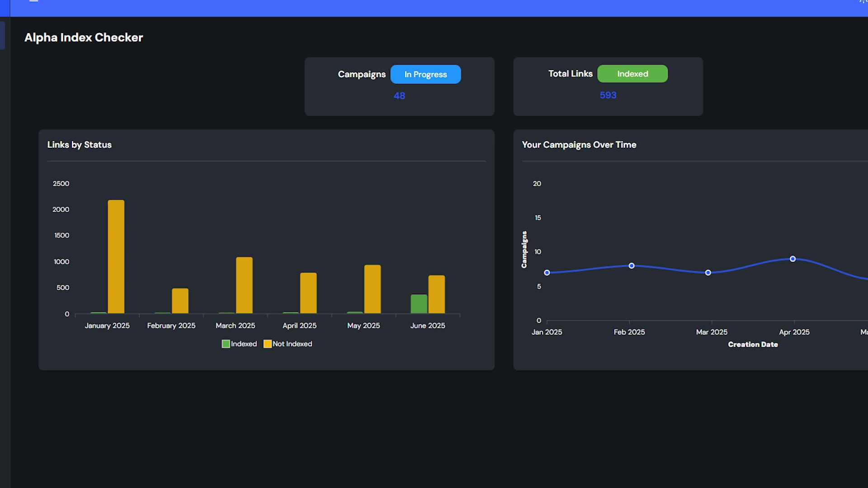Click Your Campaigns Over Time heading
The width and height of the screenshot is (868, 488).
click(x=579, y=145)
